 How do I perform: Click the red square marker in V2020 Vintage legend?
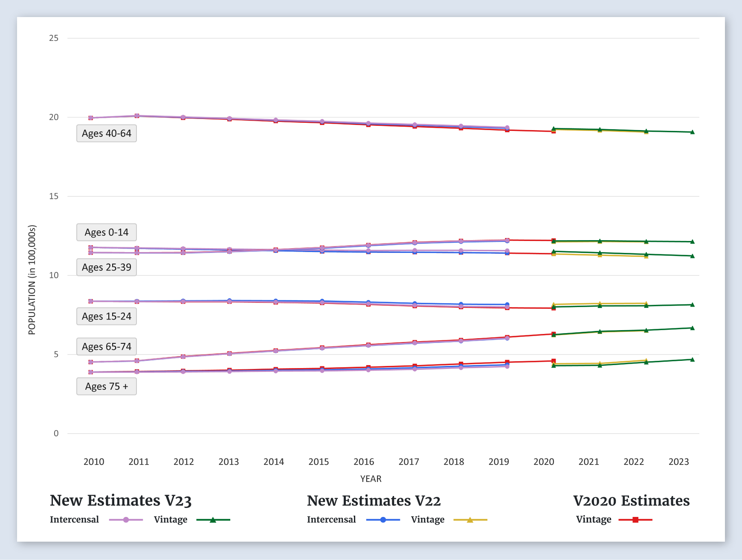pos(635,520)
